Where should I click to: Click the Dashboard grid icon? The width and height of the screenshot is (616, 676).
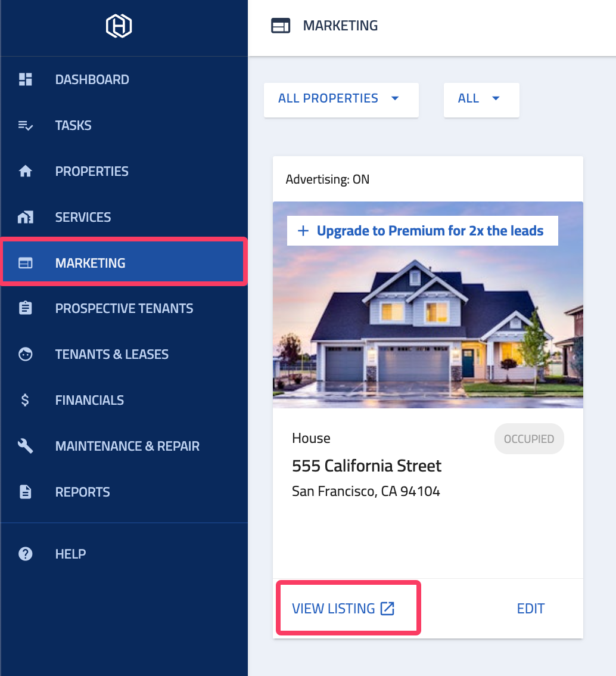(x=26, y=79)
